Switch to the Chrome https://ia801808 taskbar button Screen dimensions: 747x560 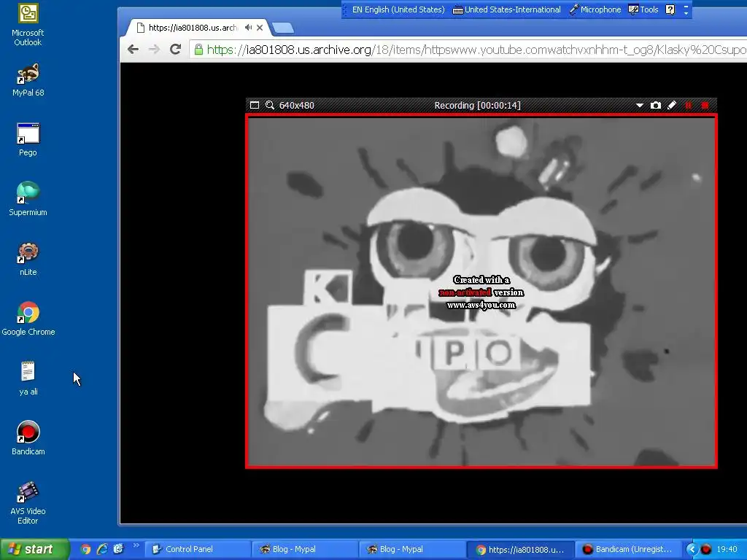[519, 549]
